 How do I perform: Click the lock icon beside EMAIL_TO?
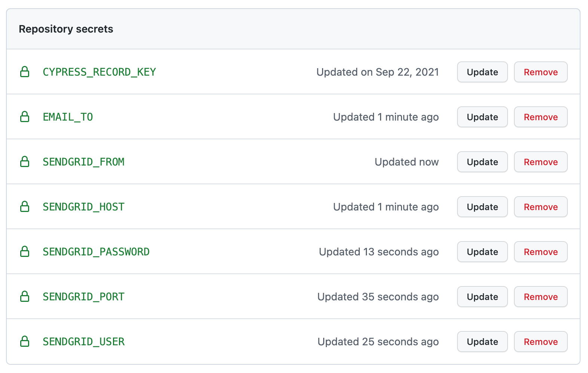[25, 116]
